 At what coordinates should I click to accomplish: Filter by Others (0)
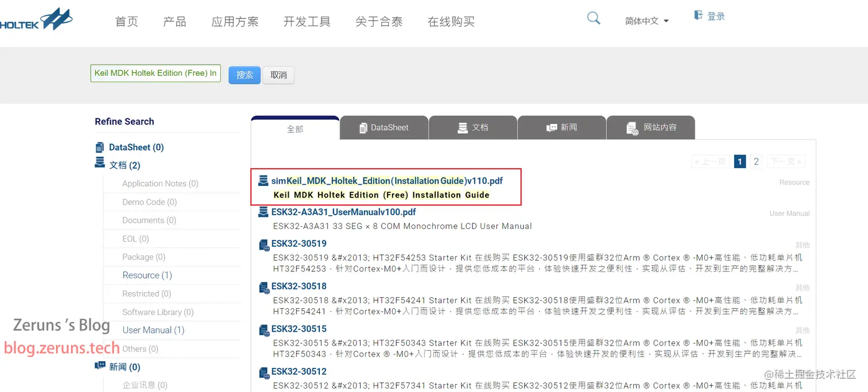pyautogui.click(x=140, y=349)
